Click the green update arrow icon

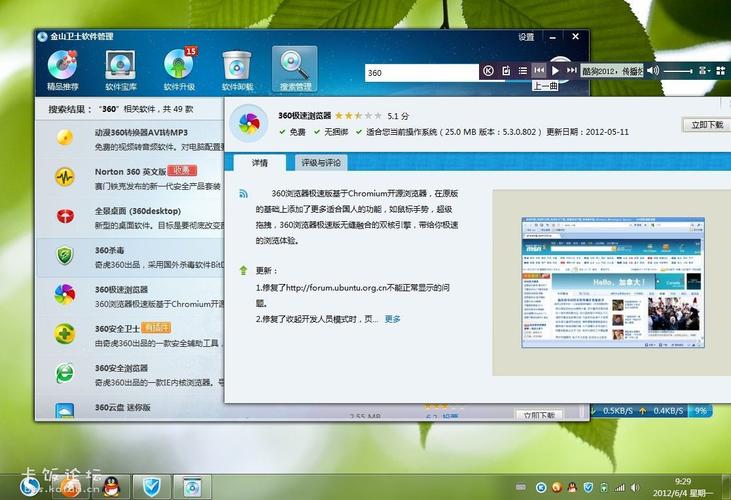click(x=243, y=270)
